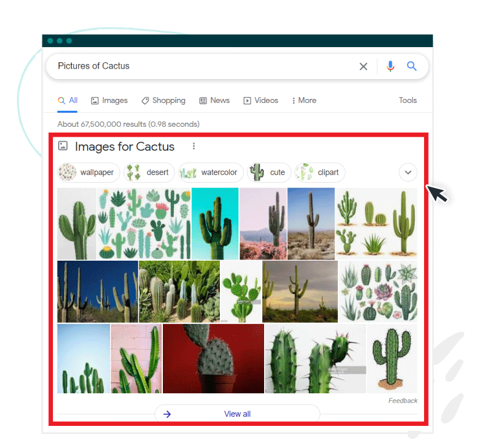Click the three-dot menu beside Images for Cactus

click(194, 147)
